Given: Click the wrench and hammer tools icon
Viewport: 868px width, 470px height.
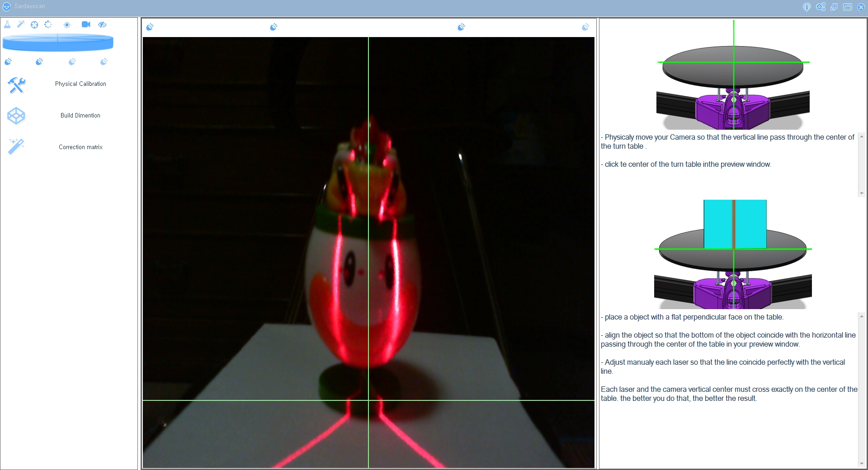Looking at the screenshot, I should (17, 85).
